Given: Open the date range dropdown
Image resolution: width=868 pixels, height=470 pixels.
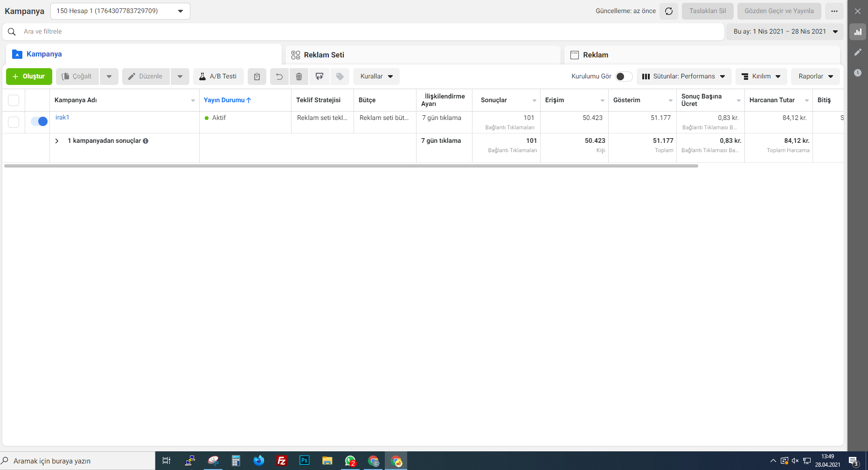Looking at the screenshot, I should (x=785, y=32).
